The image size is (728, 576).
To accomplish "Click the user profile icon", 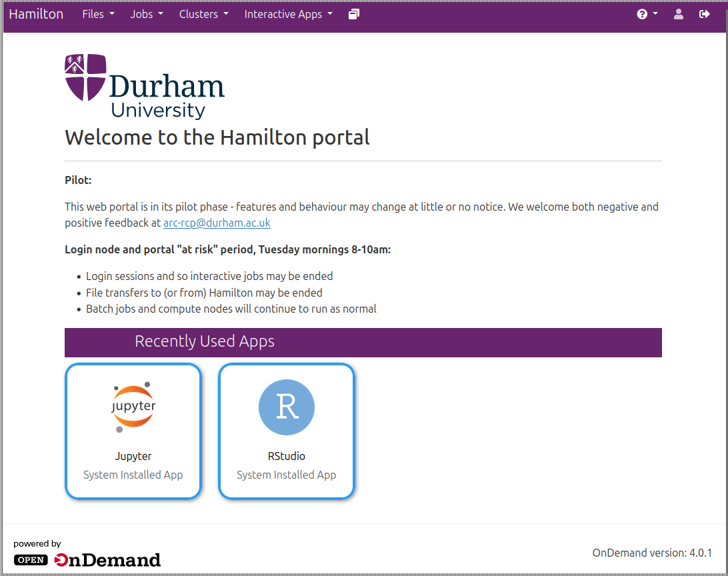I will [x=678, y=15].
